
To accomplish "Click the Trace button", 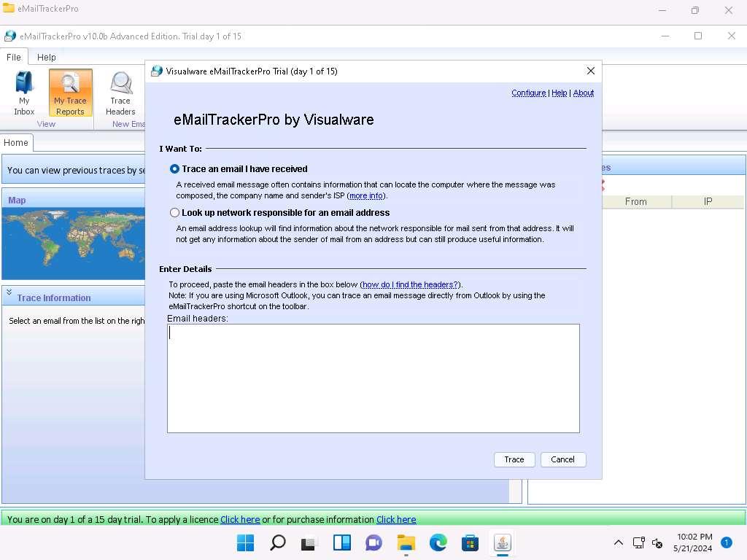I will [514, 459].
